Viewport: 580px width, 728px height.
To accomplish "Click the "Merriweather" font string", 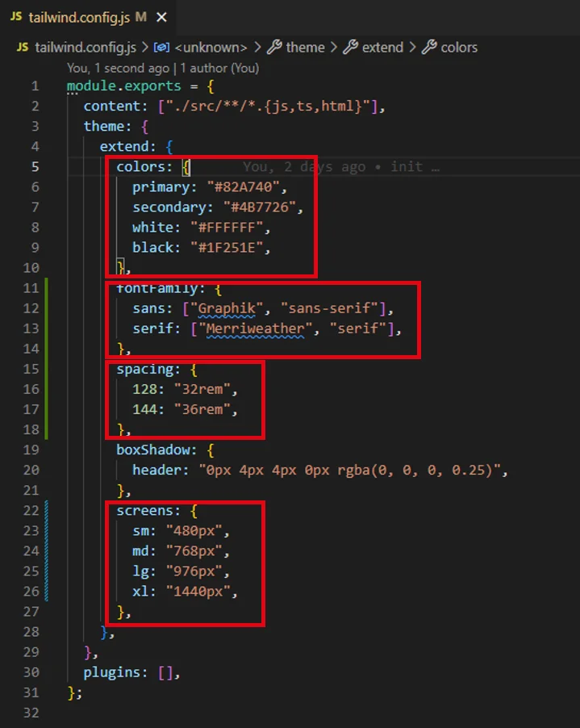I will [255, 328].
